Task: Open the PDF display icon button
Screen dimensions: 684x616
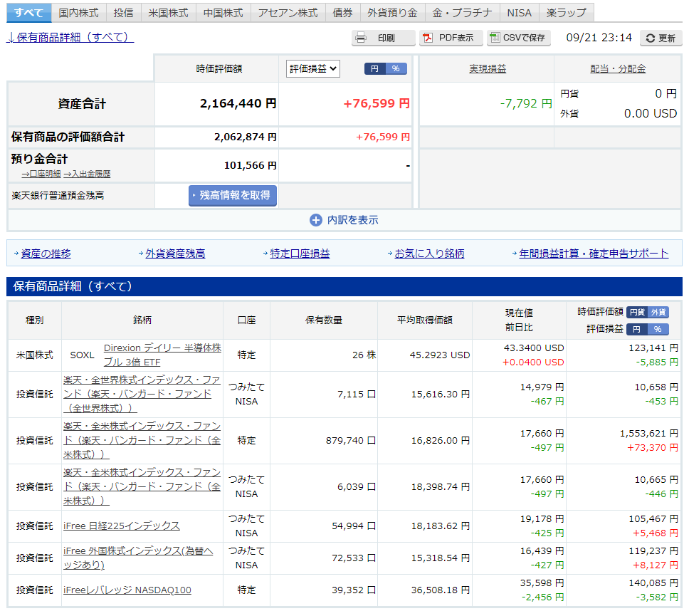Action: click(x=427, y=38)
